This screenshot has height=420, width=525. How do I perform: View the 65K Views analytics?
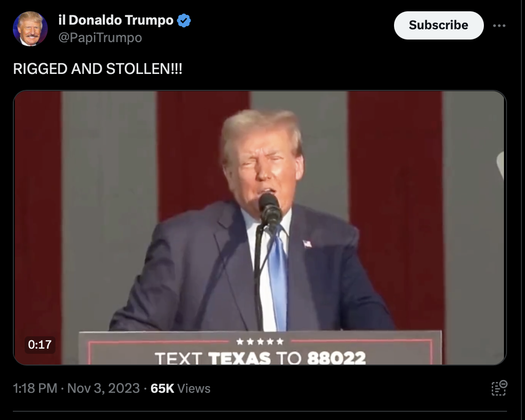[180, 388]
